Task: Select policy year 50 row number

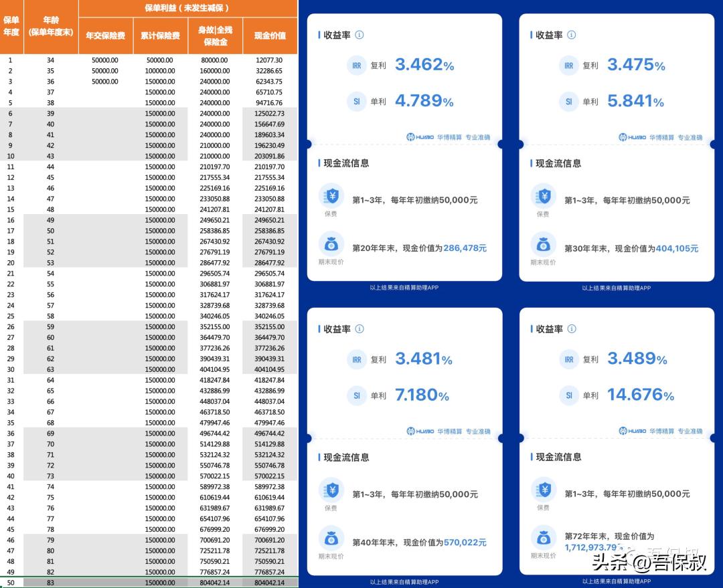Action: [x=11, y=583]
